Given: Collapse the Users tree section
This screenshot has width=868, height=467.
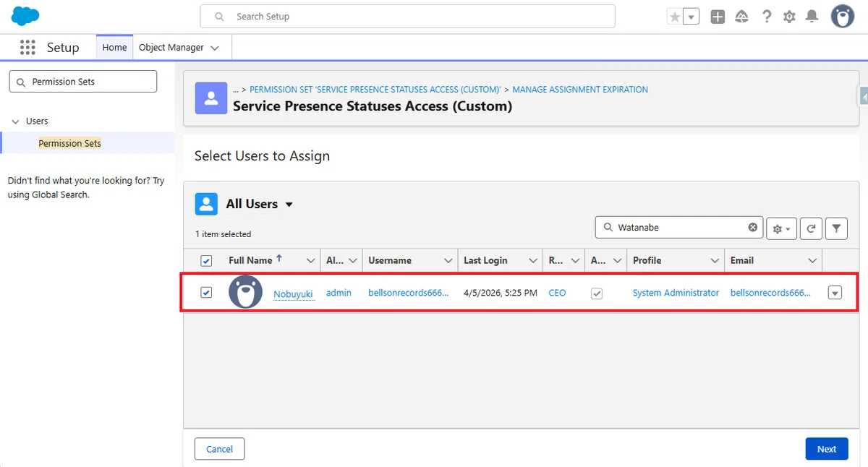Looking at the screenshot, I should (x=15, y=121).
